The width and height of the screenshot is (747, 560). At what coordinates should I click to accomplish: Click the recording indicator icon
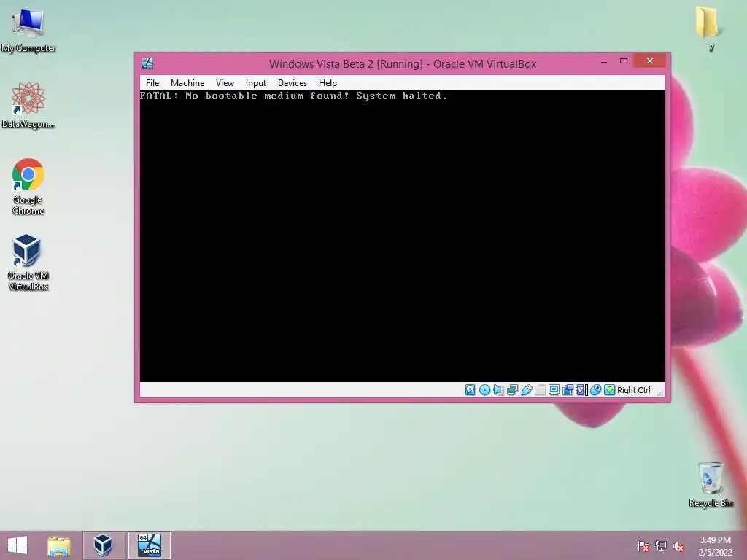[x=568, y=390]
